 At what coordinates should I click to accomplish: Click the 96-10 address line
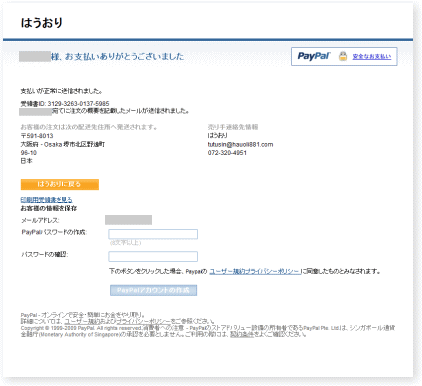pos(29,153)
